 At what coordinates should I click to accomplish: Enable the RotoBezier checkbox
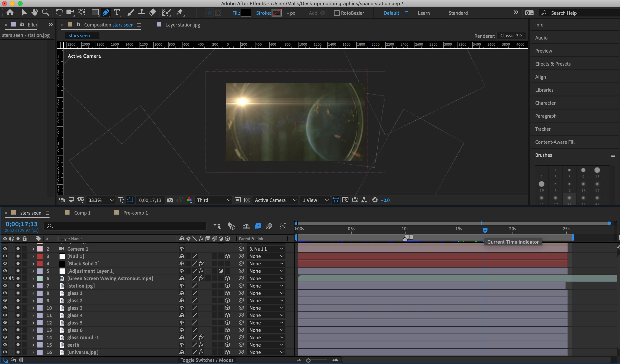(x=336, y=13)
